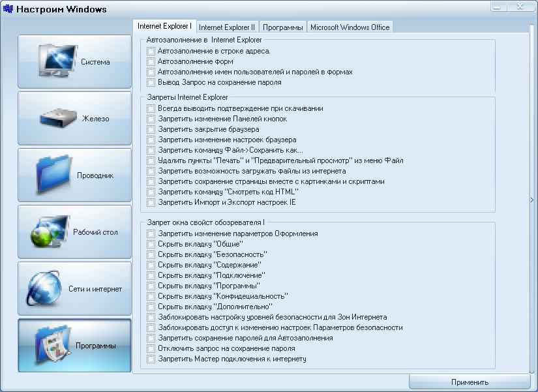Check Запретить возможность загружать файлы из интернета

pos(151,171)
